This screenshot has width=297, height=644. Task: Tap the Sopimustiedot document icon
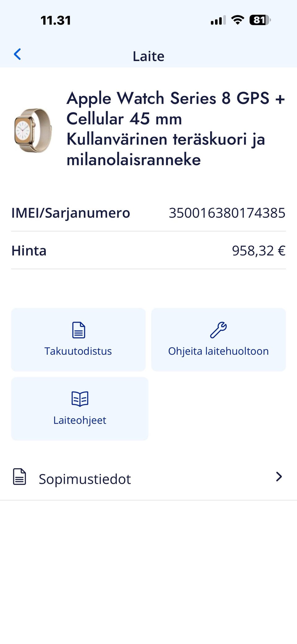click(19, 477)
